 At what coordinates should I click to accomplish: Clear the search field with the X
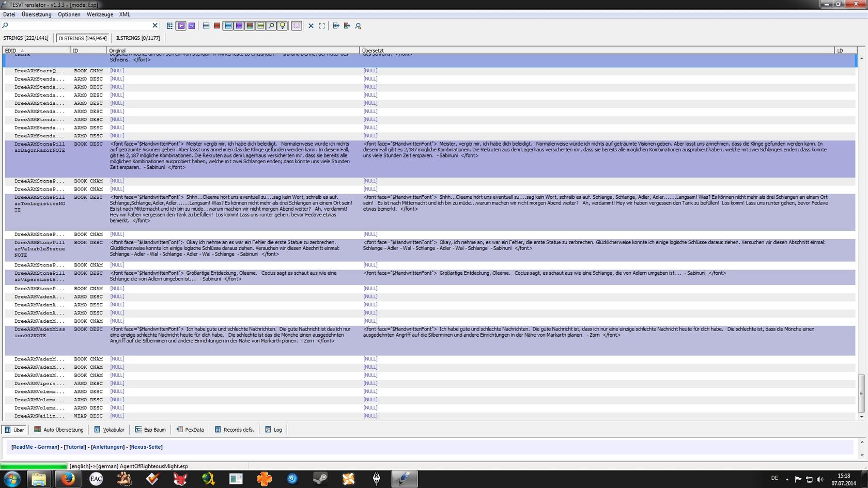click(155, 25)
